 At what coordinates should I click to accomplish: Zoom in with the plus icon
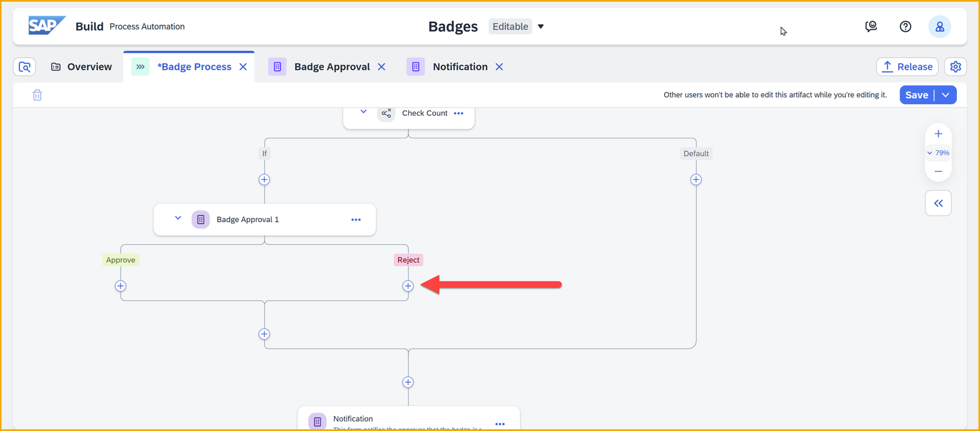pos(938,133)
